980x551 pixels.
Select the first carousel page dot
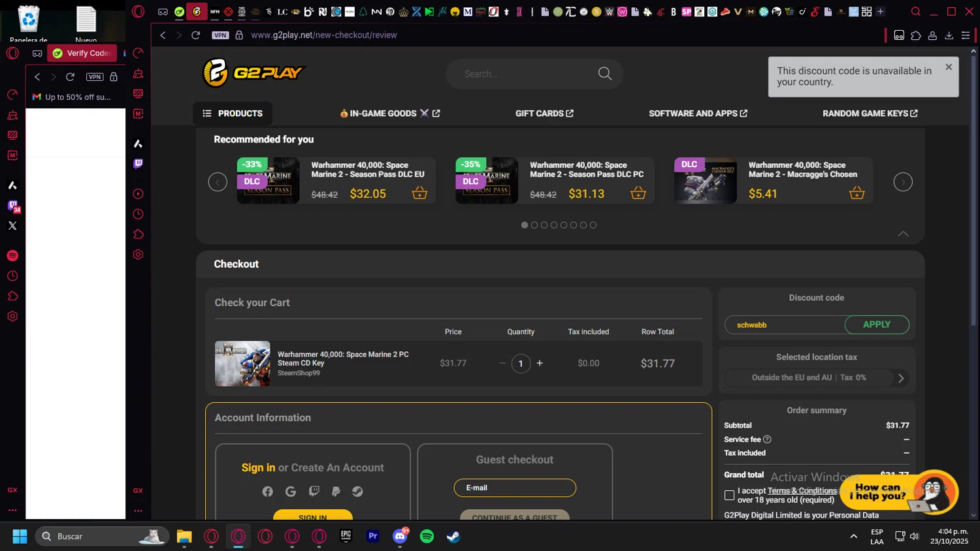point(524,225)
